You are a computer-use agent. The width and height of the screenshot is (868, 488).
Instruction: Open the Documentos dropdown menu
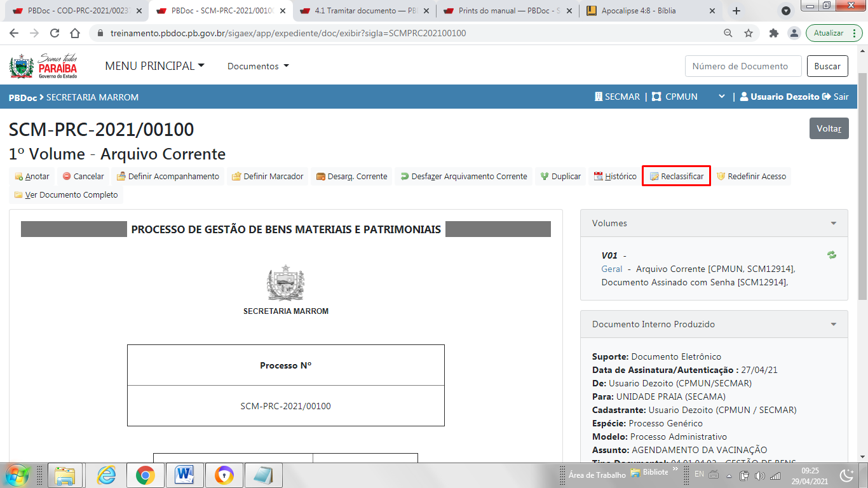pyautogui.click(x=258, y=66)
